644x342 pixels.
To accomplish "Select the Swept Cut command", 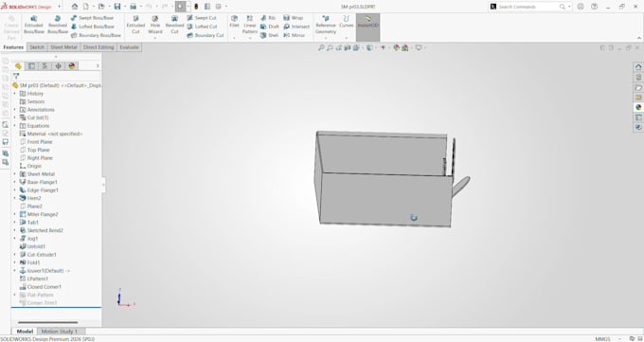I will 201,18.
